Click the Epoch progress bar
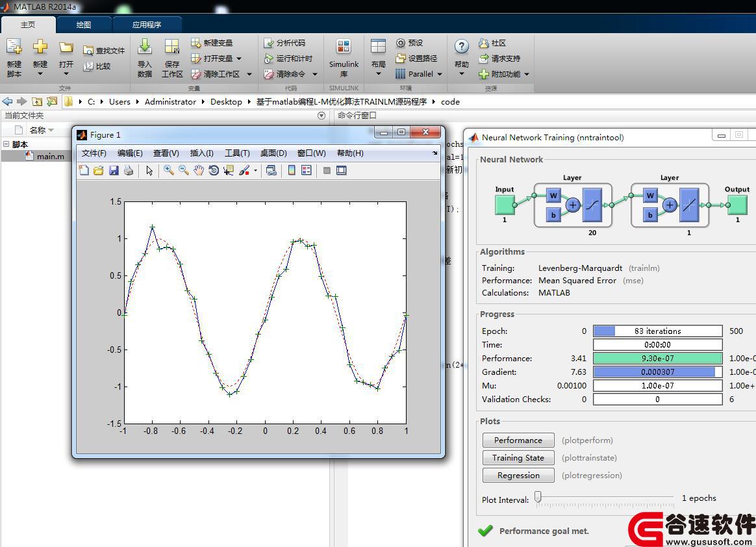Screen dimensions: 756x547 pyautogui.click(x=658, y=331)
